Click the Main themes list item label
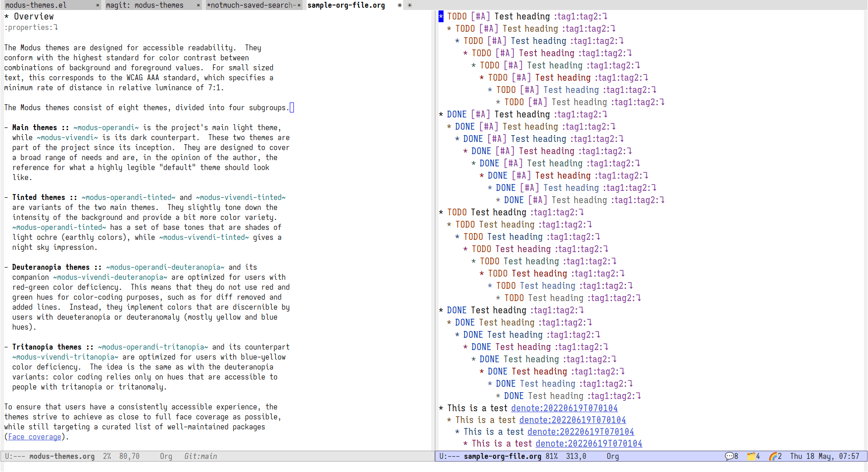The width and height of the screenshot is (868, 472). pos(34,127)
